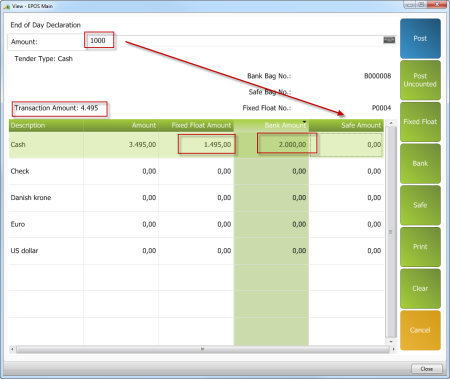Sort by the Bank Amount column header
This screenshot has height=379, width=450.
point(271,125)
